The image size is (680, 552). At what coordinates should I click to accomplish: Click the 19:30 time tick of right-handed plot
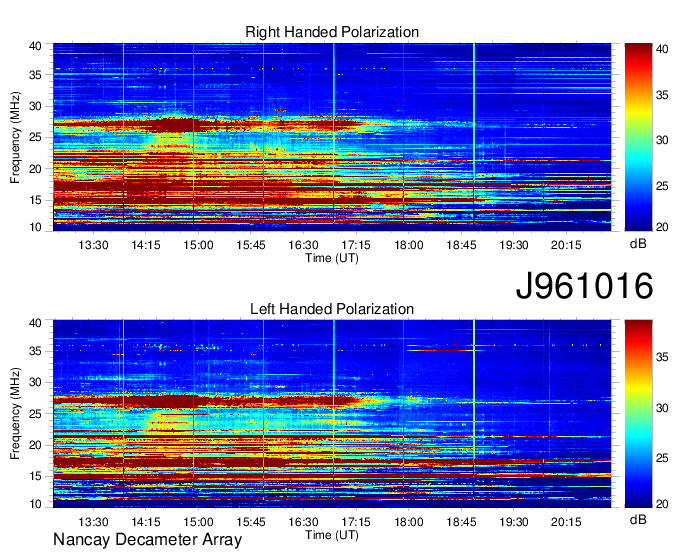[514, 245]
